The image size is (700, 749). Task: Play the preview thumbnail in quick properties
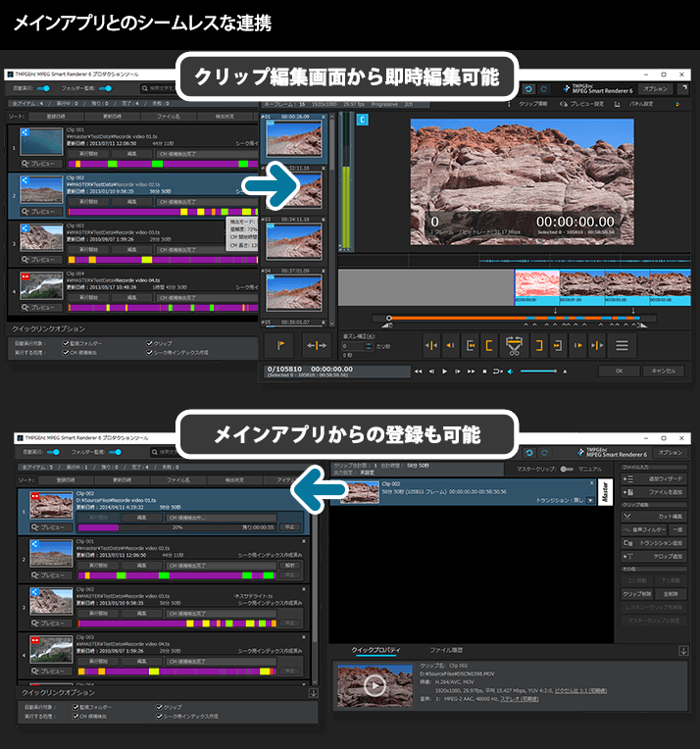(x=375, y=685)
